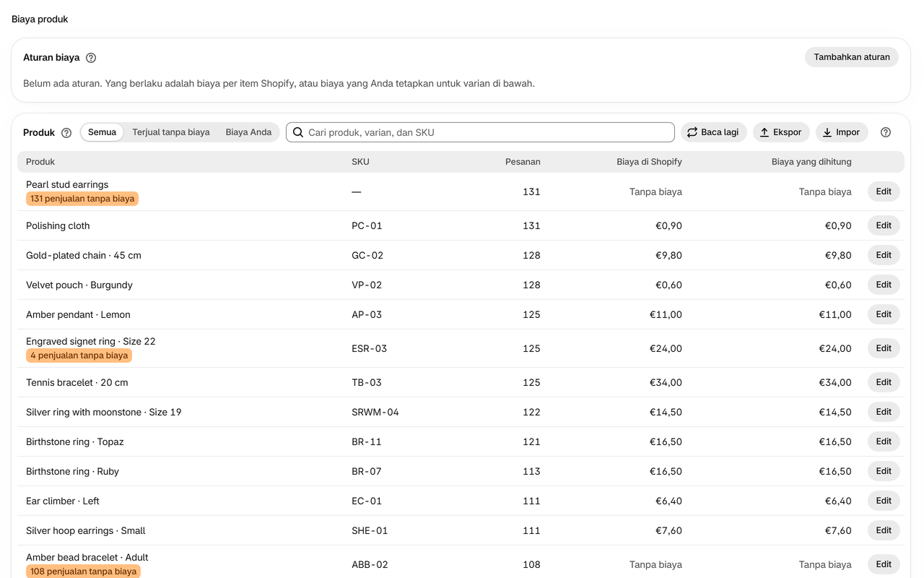924x578 pixels.
Task: Open Edit for Tennis bracelet 20 cm
Action: (884, 382)
